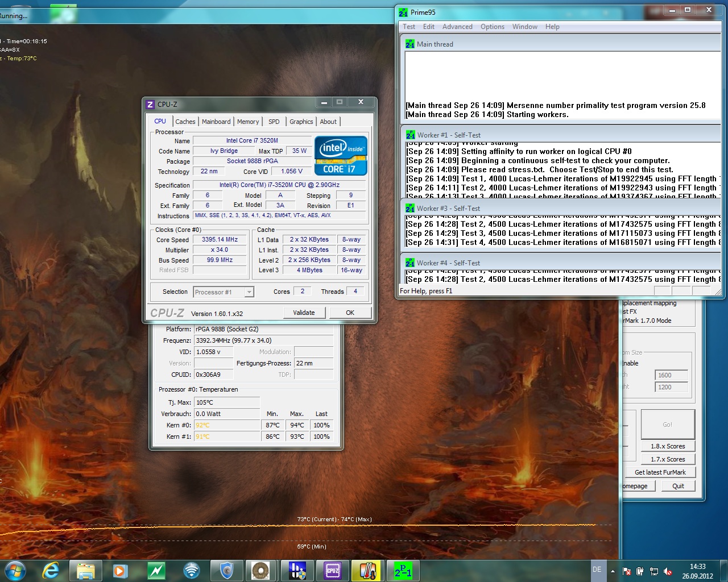
Task: Click the blue shield taskbar icon
Action: tap(227, 570)
